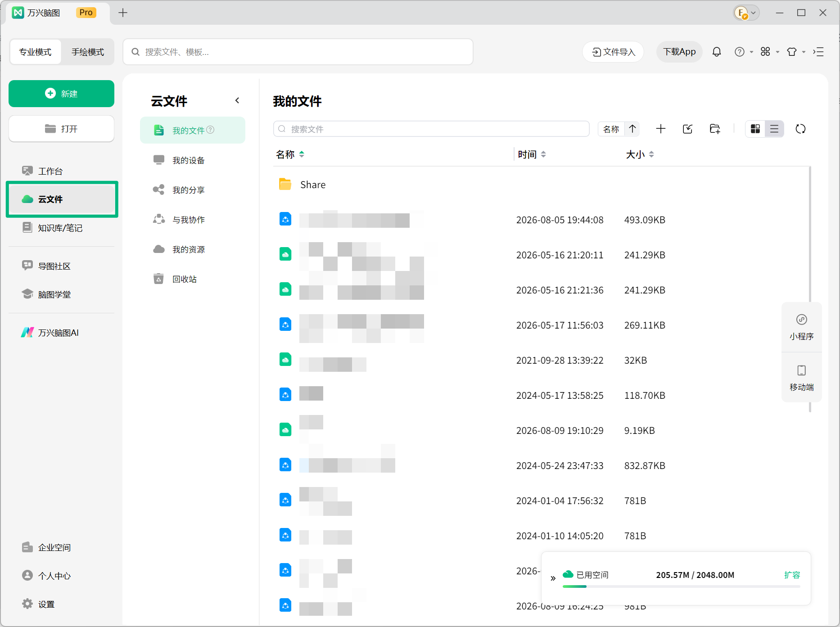Click file icon dated 2026-05-16 21:20:11
Viewport: 840px width, 627px height.
[x=285, y=254]
